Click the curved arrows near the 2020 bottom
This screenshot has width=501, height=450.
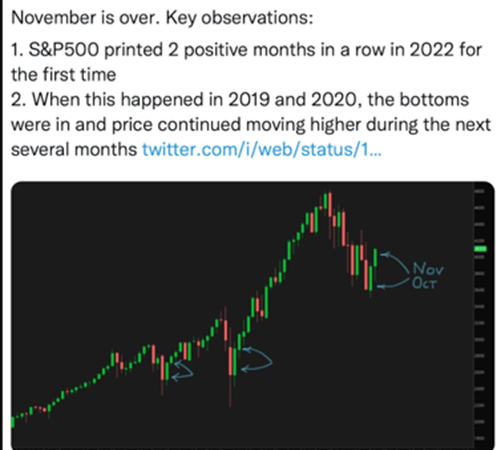pyautogui.click(x=257, y=359)
